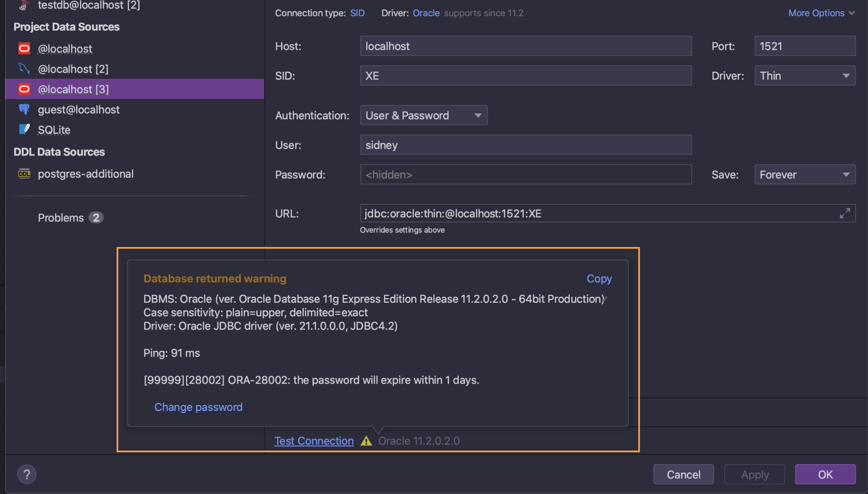Click the MySQL dolphin icon for @localhost [2]
This screenshot has height=494, width=868.
[24, 69]
